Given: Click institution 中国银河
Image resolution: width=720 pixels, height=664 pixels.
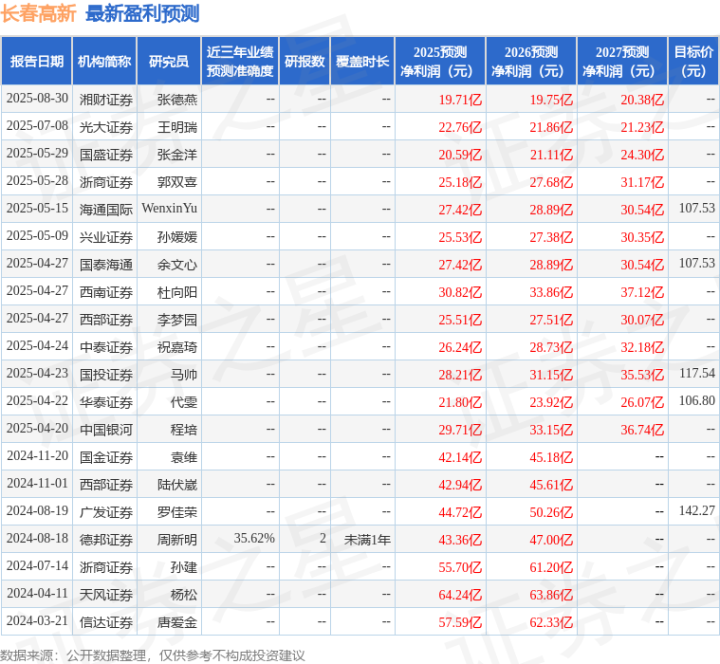Looking at the screenshot, I should click(106, 430).
